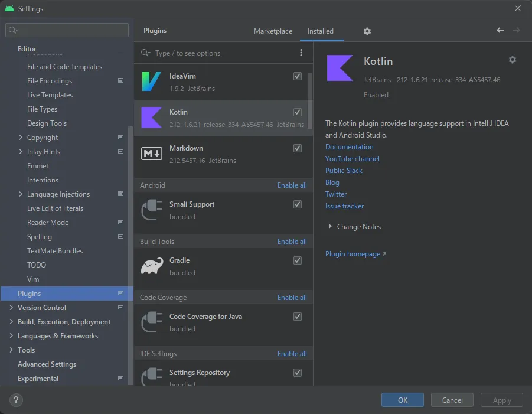Expand the Change Notes section
The width and height of the screenshot is (532, 414).
pyautogui.click(x=331, y=227)
